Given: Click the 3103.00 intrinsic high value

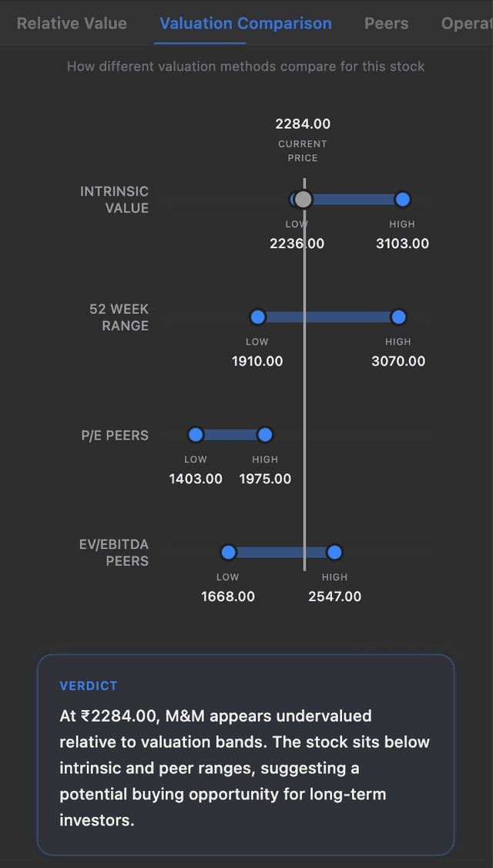Looking at the screenshot, I should [402, 244].
